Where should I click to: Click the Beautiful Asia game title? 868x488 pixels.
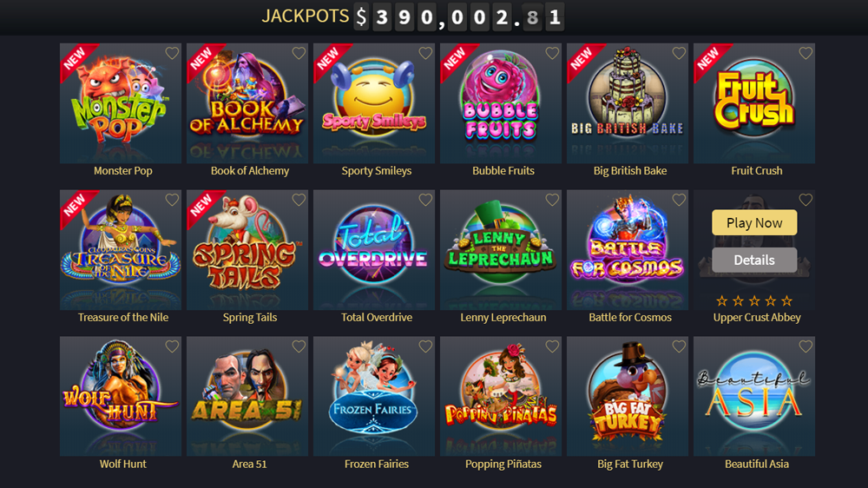[757, 465]
